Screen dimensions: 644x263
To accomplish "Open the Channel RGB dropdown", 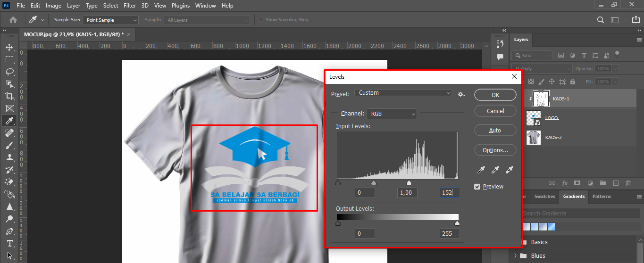I will [392, 114].
